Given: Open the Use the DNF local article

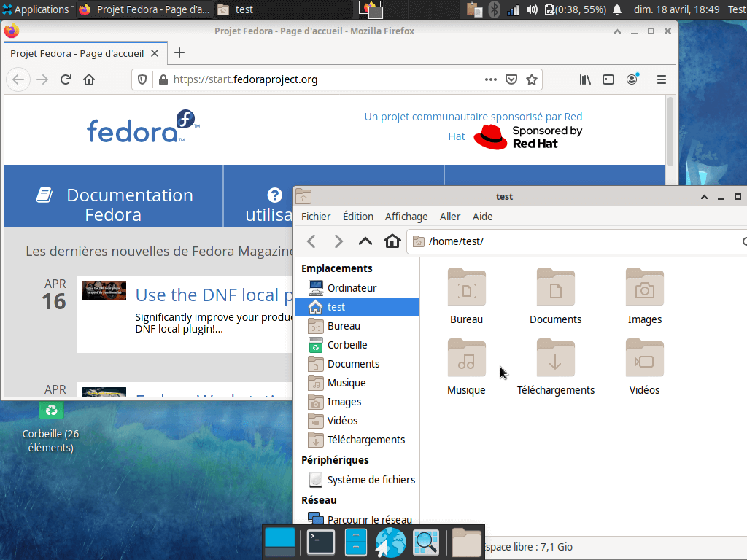Looking at the screenshot, I should pyautogui.click(x=214, y=295).
